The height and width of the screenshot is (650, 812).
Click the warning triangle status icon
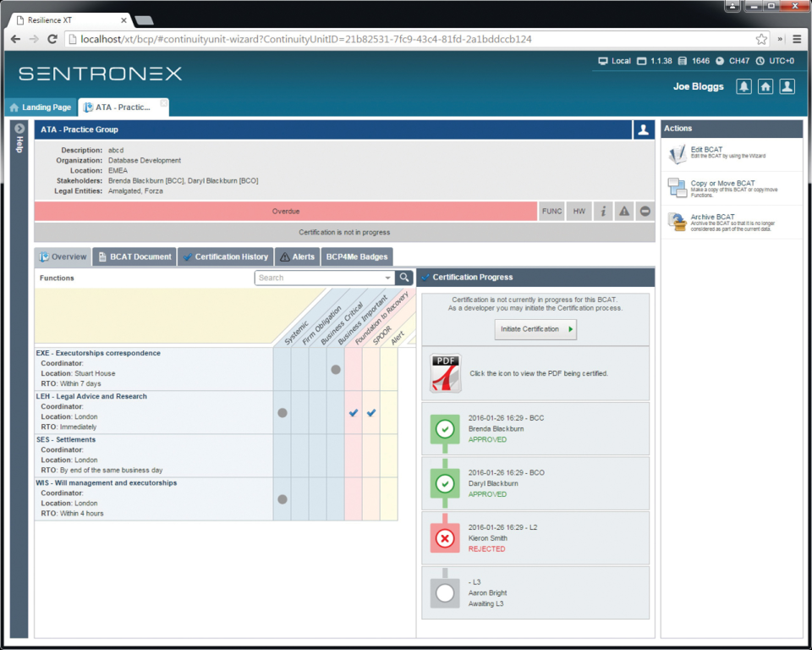click(624, 212)
